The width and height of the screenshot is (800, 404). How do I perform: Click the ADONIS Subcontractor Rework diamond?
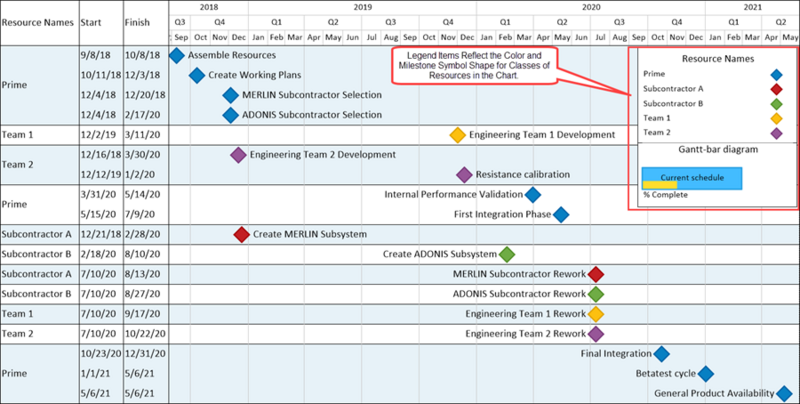[x=596, y=294]
